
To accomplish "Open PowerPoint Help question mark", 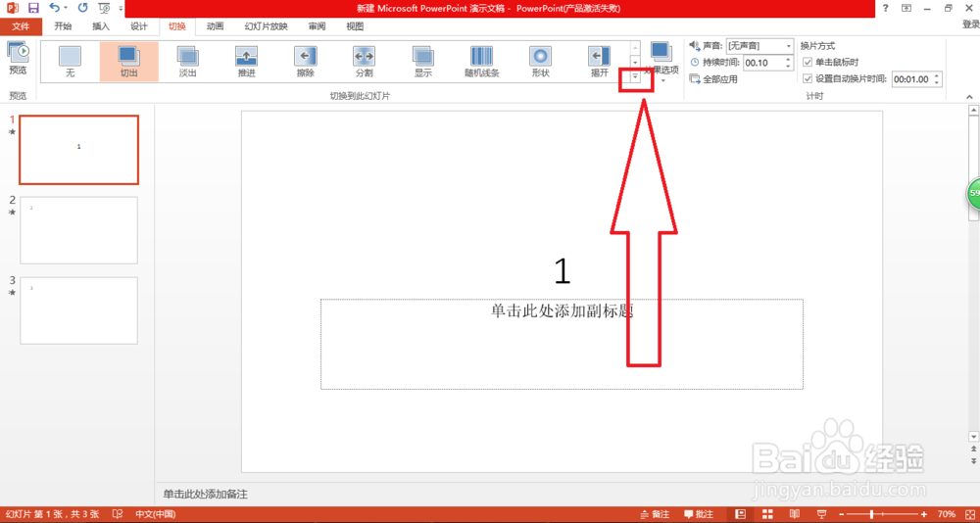I will click(x=886, y=8).
